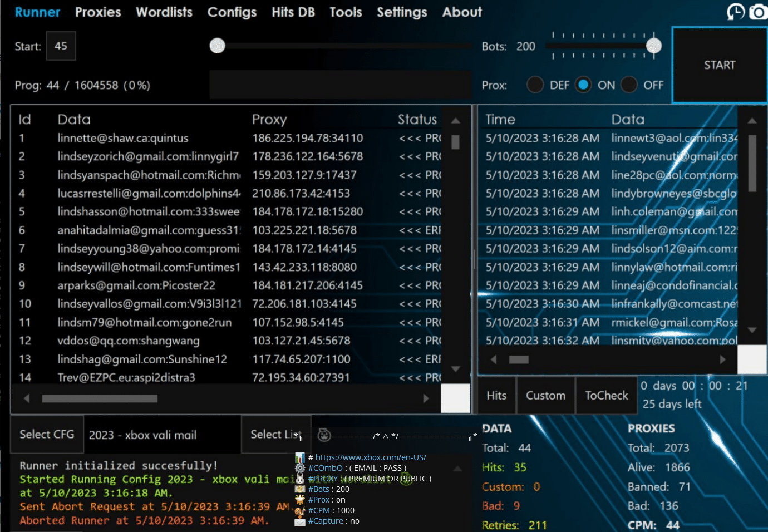Click the up arrow in the right table scrollbar
The image size is (768, 532).
coord(752,120)
